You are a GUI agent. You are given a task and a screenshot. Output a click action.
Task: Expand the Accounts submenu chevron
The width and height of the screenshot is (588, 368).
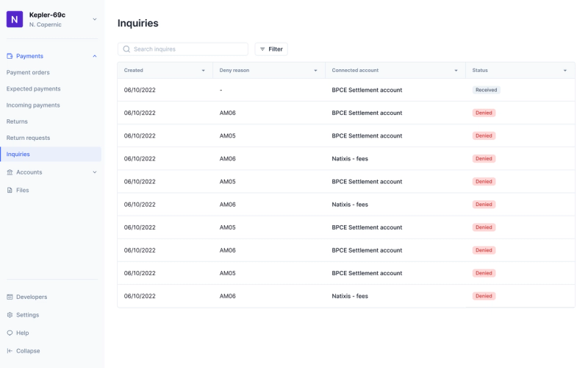(x=95, y=172)
